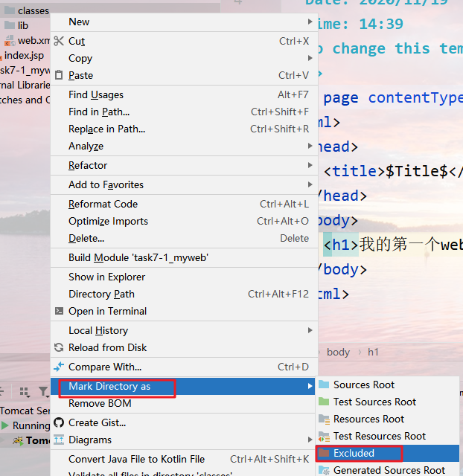
Task: Choose Convert Java File to Kotlin File
Action: coord(184,459)
